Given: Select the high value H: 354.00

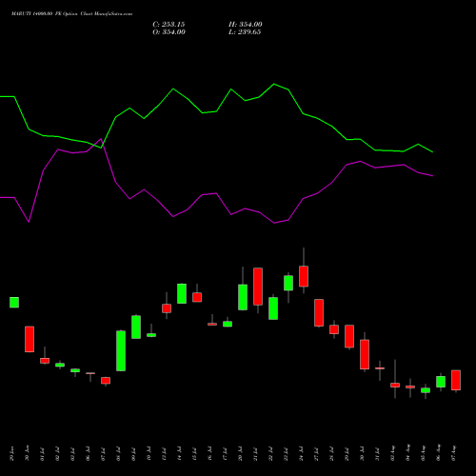Looking at the screenshot, I should coord(246,25).
